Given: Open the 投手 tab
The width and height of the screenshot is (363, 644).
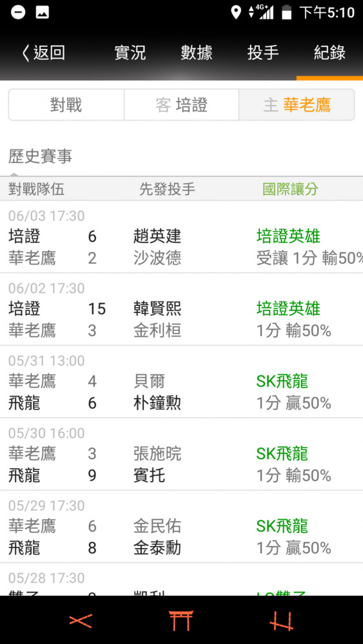Looking at the screenshot, I should (263, 53).
